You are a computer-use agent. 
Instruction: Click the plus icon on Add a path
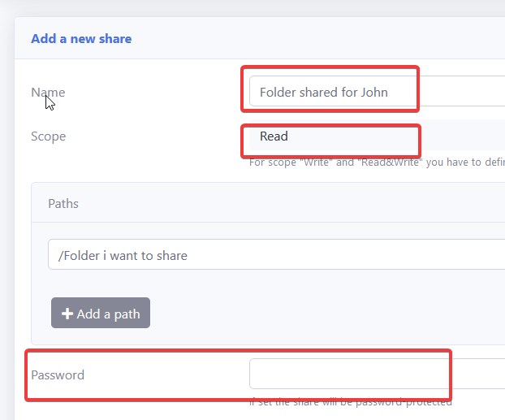(x=67, y=314)
